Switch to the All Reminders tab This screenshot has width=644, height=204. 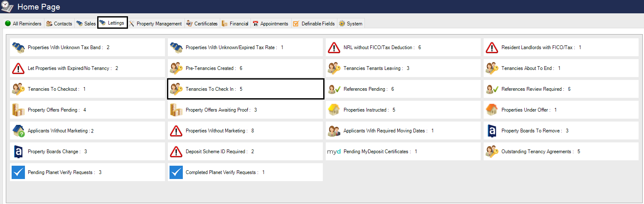[x=23, y=24]
